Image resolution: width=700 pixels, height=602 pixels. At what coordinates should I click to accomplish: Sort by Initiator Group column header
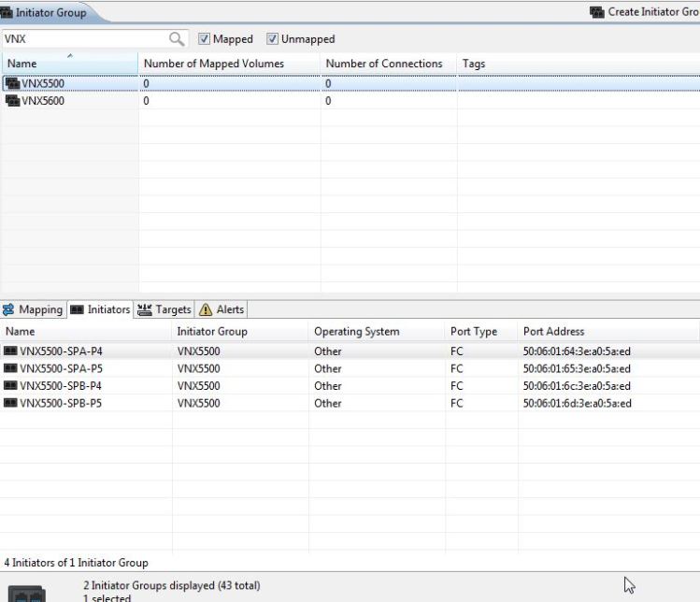tap(240, 331)
